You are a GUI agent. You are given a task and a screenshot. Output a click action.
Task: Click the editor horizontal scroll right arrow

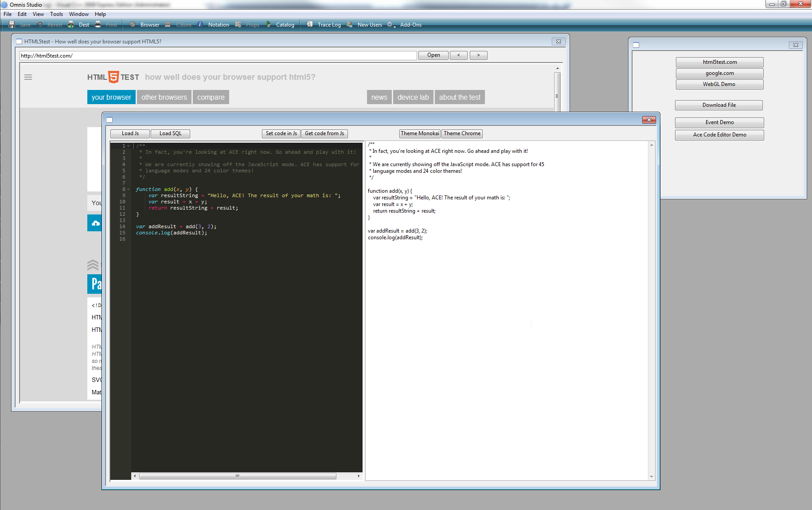pyautogui.click(x=359, y=476)
